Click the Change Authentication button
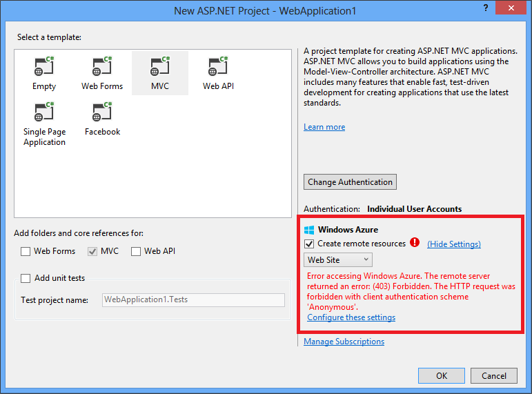 pos(350,182)
